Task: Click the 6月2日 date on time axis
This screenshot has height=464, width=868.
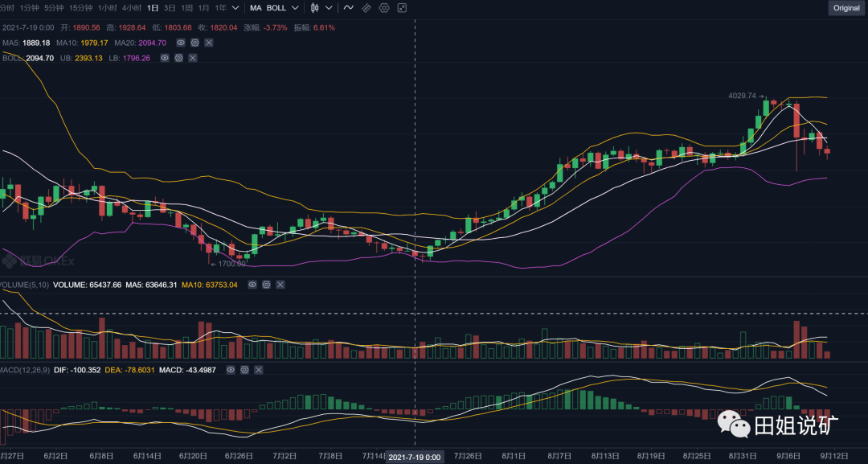Action: point(55,456)
